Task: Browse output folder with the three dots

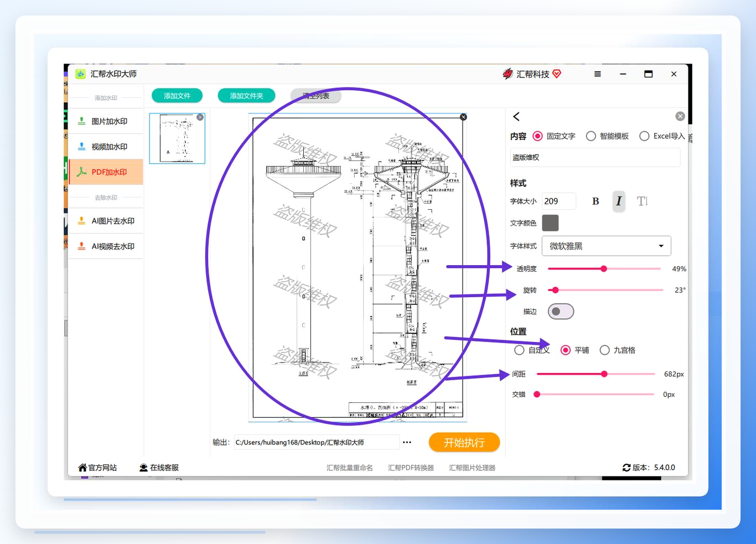Action: 407,442
